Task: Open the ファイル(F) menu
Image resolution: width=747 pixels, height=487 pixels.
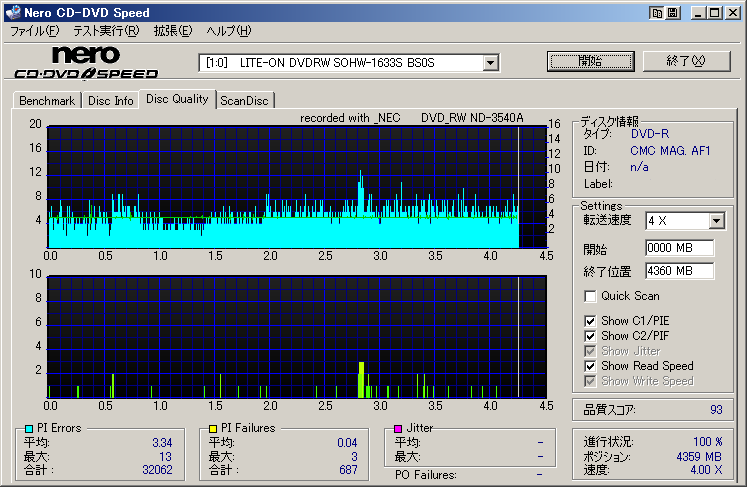Action: tap(34, 31)
